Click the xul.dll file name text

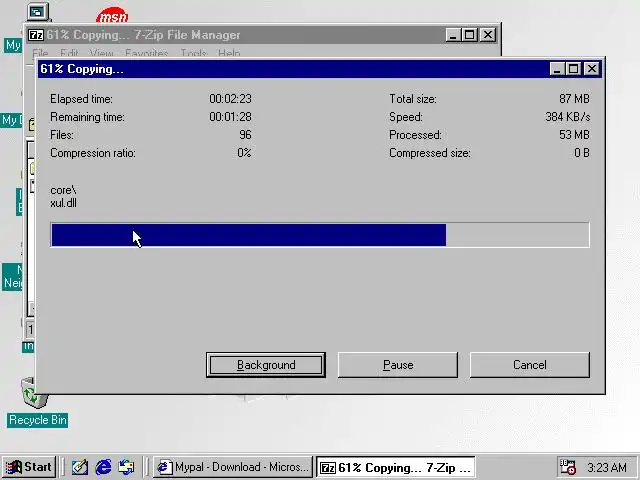coord(63,203)
